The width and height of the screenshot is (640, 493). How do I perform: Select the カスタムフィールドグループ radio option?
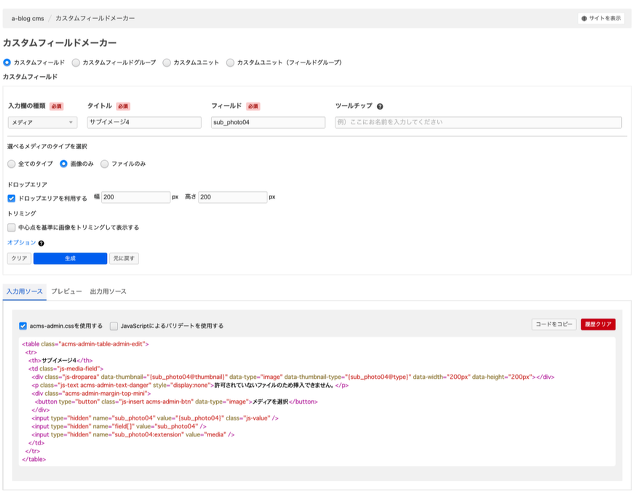click(76, 63)
